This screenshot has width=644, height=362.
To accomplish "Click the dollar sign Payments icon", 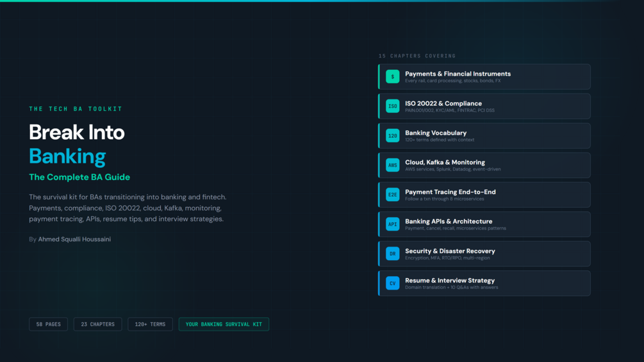I will coord(392,77).
